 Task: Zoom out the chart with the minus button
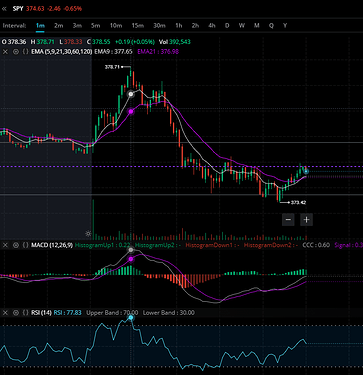(288, 220)
